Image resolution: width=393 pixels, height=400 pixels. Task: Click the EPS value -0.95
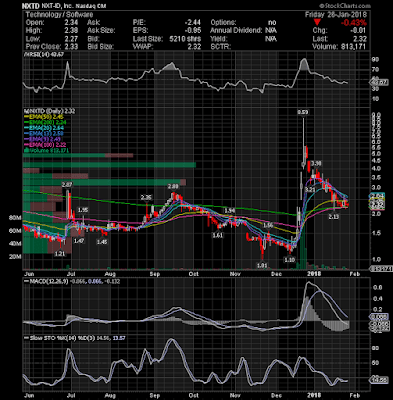[193, 31]
